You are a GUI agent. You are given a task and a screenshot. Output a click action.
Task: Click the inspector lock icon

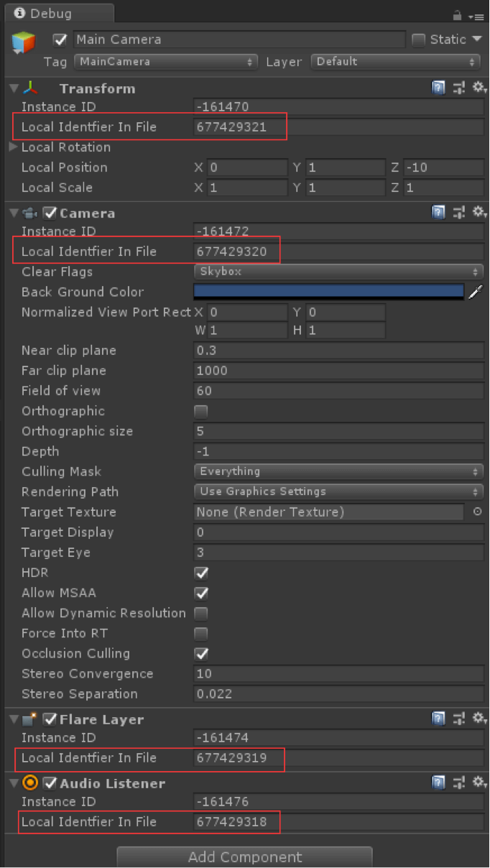click(457, 15)
